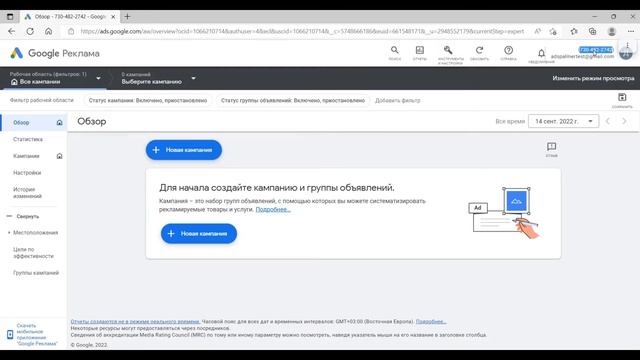The image size is (640, 360).
Task: Click home icon beside Кампании sidebar item
Action: [x=60, y=156]
